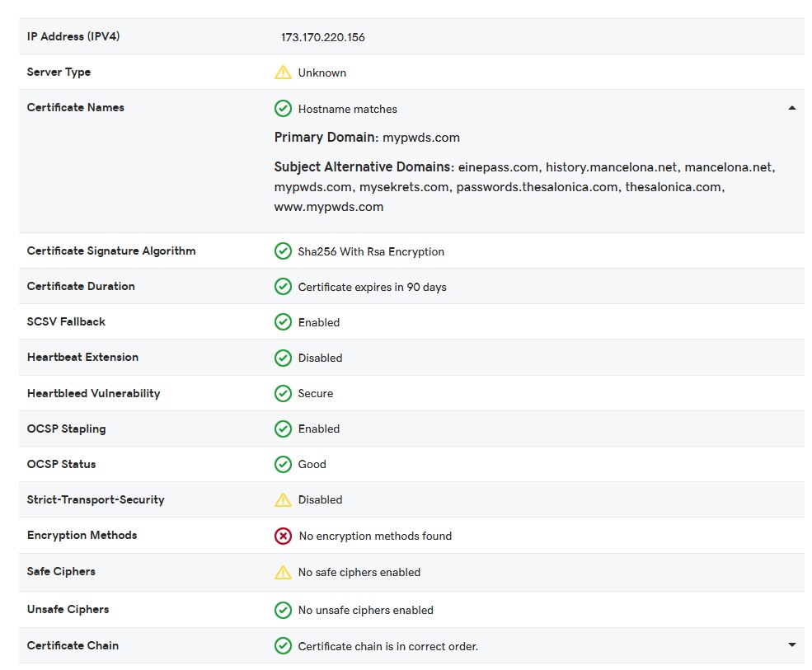
Task: Click the check icon for Sha256 With Rsa Encryption
Action: (x=283, y=251)
